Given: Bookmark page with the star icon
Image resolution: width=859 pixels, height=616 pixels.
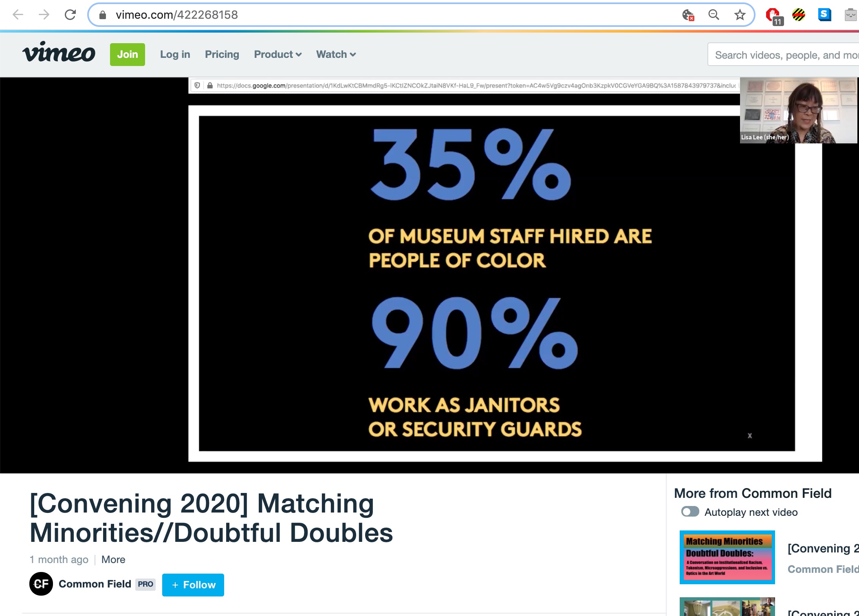Looking at the screenshot, I should tap(740, 15).
